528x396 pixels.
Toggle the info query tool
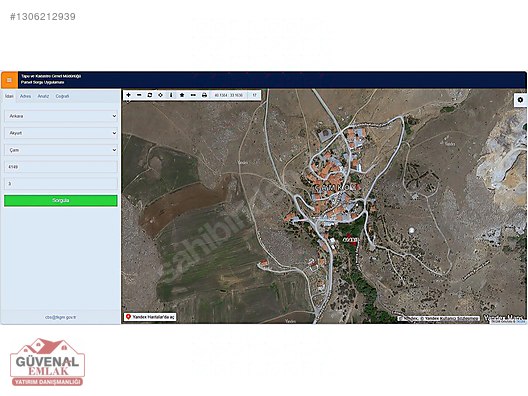171,95
